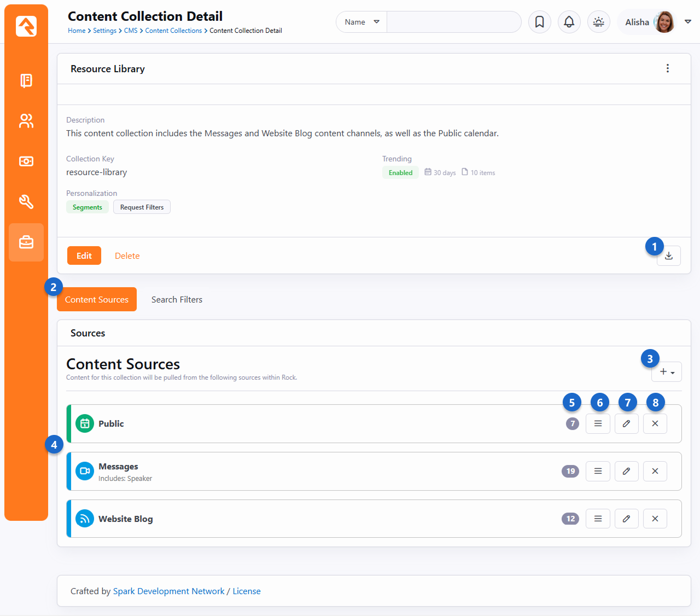The image size is (700, 616).
Task: Click the reorder handle for Website Blog
Action: tap(598, 519)
